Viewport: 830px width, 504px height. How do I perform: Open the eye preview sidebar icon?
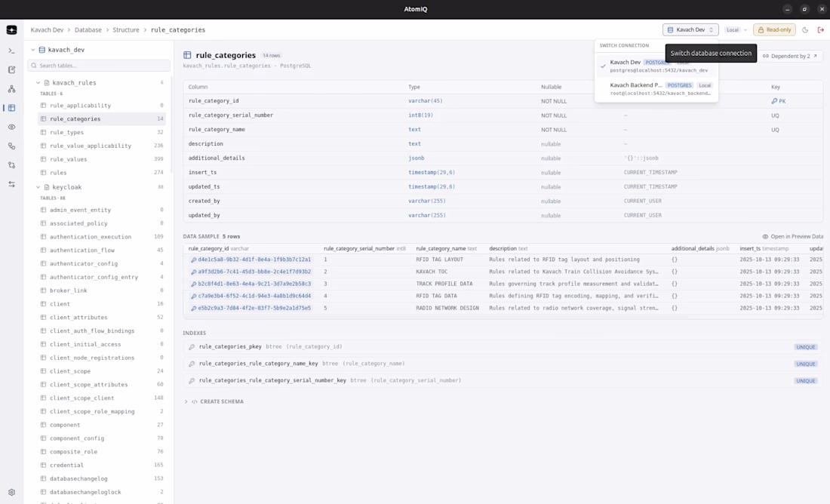pos(11,127)
